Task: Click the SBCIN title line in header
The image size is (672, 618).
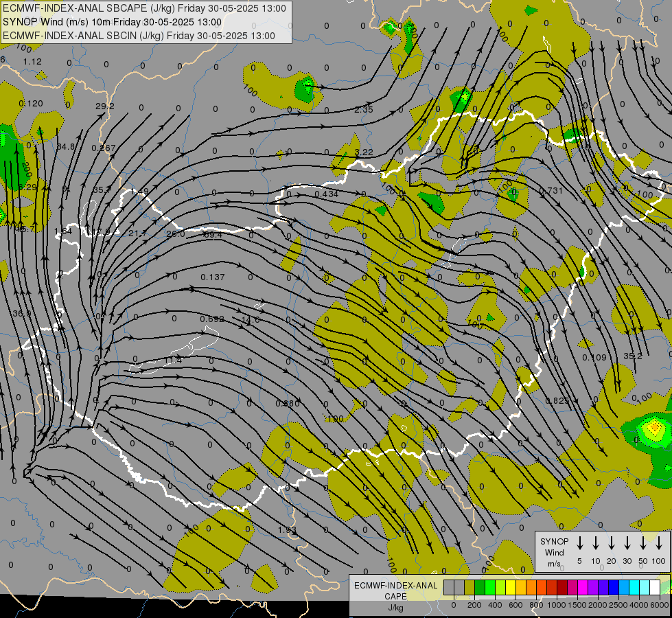Action: (139, 36)
